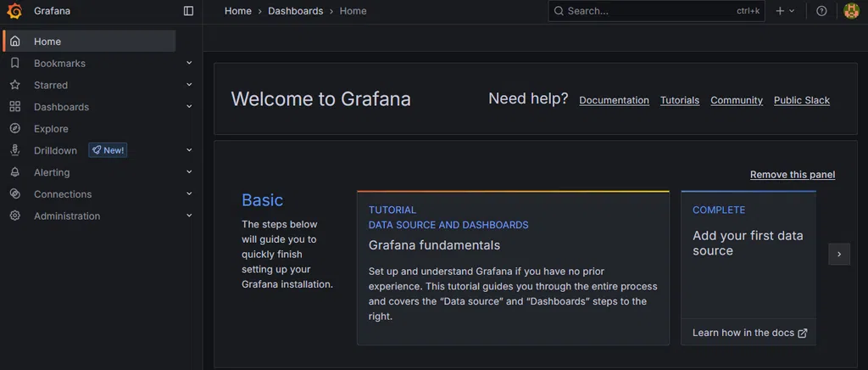Click the Explore compass icon

[15, 128]
